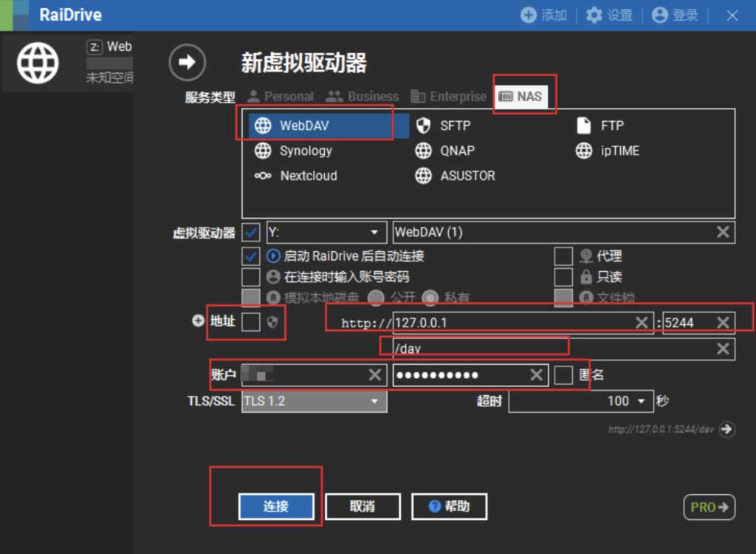Screen dimensions: 756x554
Task: Click the 连接 connect button
Action: [x=276, y=507]
